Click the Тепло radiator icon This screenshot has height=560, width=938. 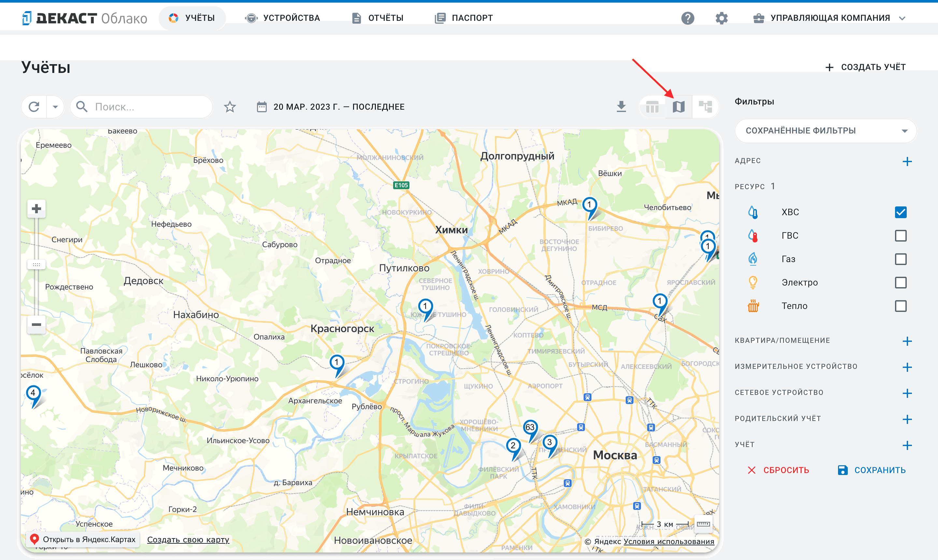click(x=753, y=306)
